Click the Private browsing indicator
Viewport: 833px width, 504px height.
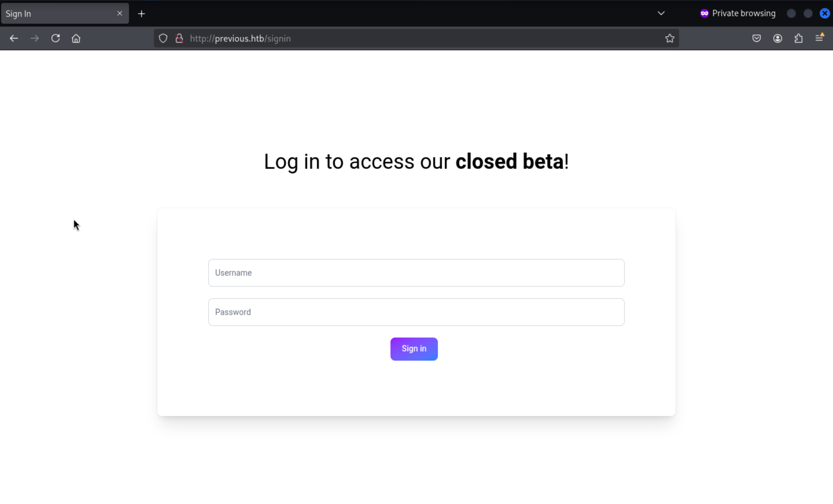738,14
